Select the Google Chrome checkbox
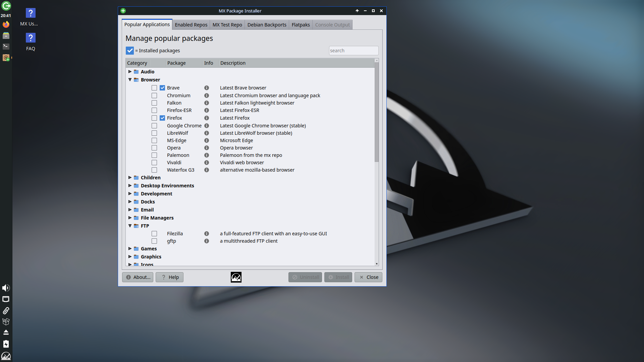 click(154, 126)
